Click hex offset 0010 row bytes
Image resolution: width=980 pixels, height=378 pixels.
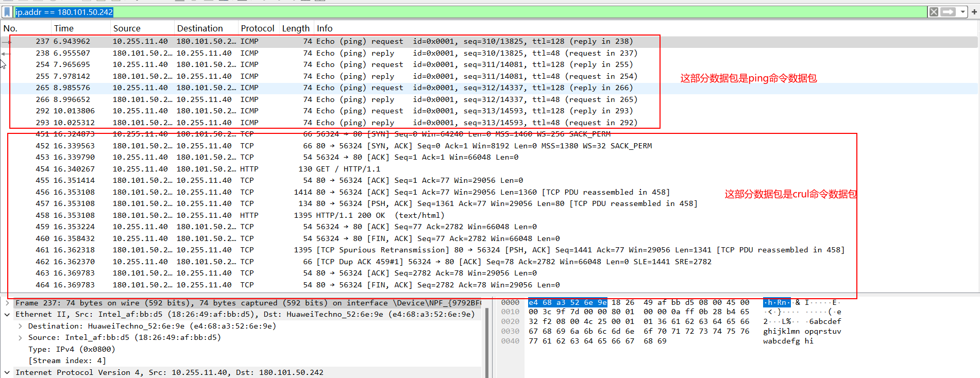click(639, 312)
